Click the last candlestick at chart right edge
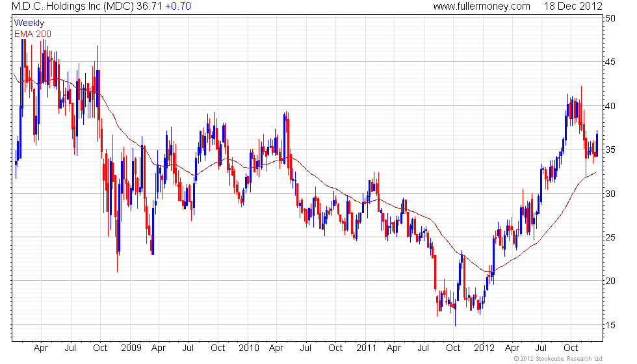 597,144
